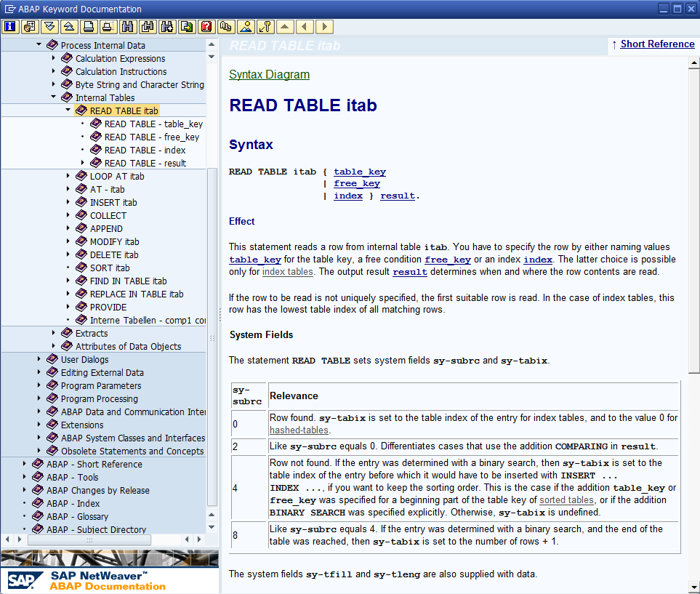Collapse the Internal Tables node

tap(53, 97)
